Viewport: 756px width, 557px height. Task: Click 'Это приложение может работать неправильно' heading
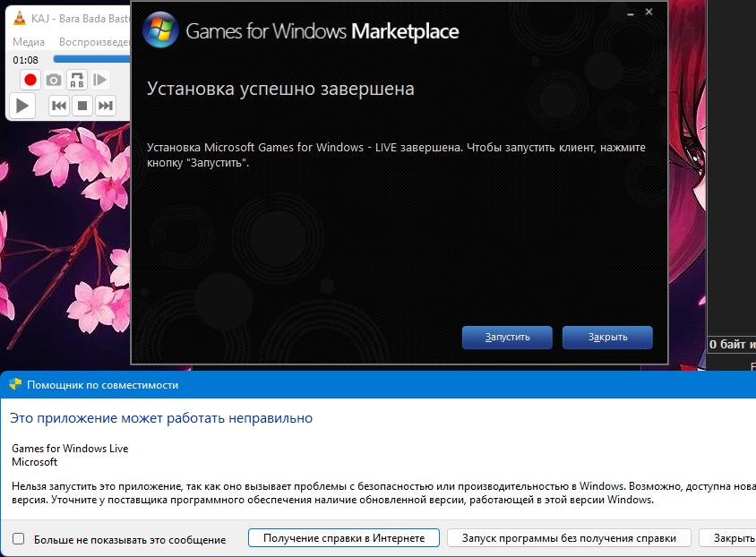click(x=161, y=417)
